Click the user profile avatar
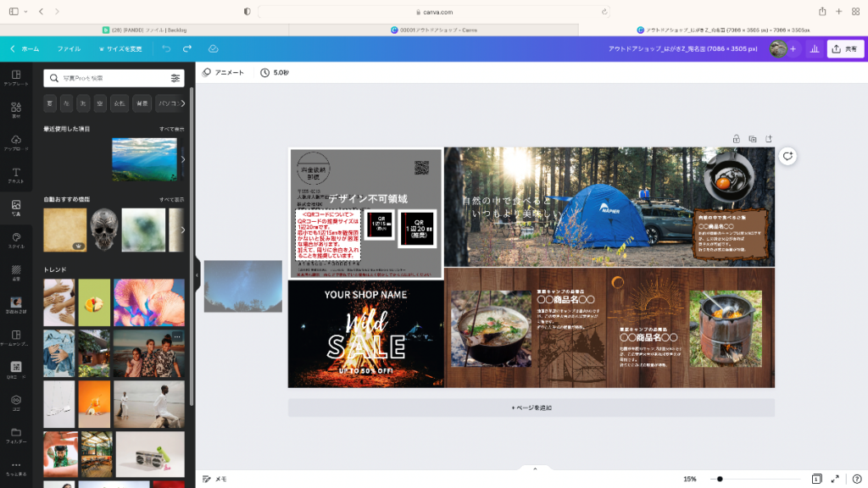Screen dimensions: 868x488 pyautogui.click(x=778, y=48)
